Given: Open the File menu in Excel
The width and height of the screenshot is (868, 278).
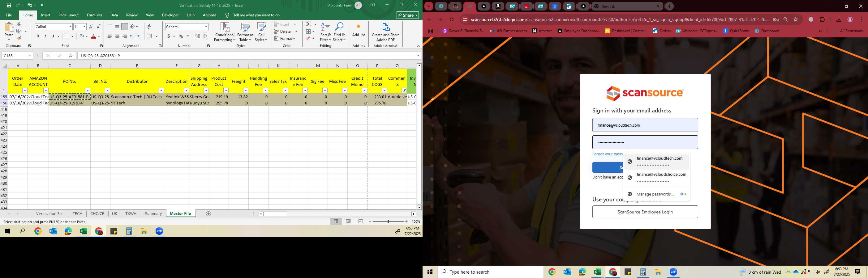Looking at the screenshot, I should pos(9,15).
